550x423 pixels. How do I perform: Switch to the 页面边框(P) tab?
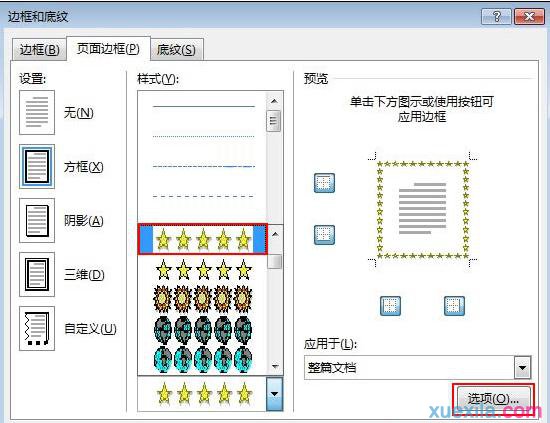tap(108, 48)
